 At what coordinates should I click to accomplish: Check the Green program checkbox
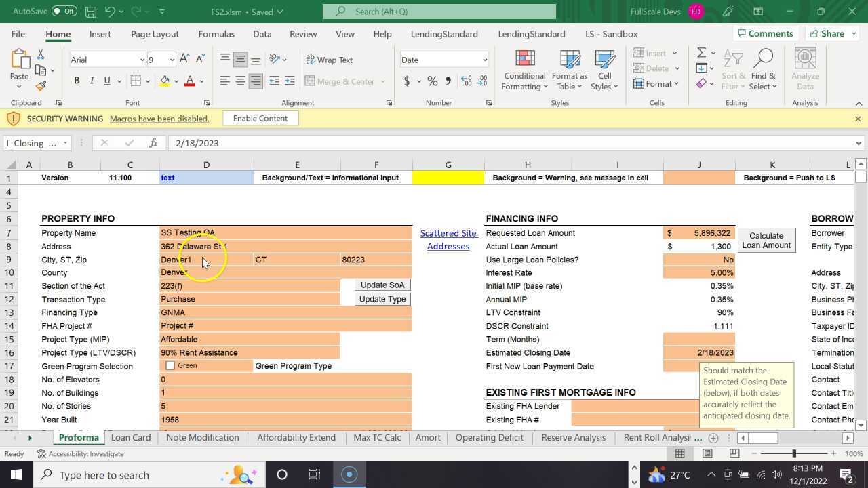170,366
